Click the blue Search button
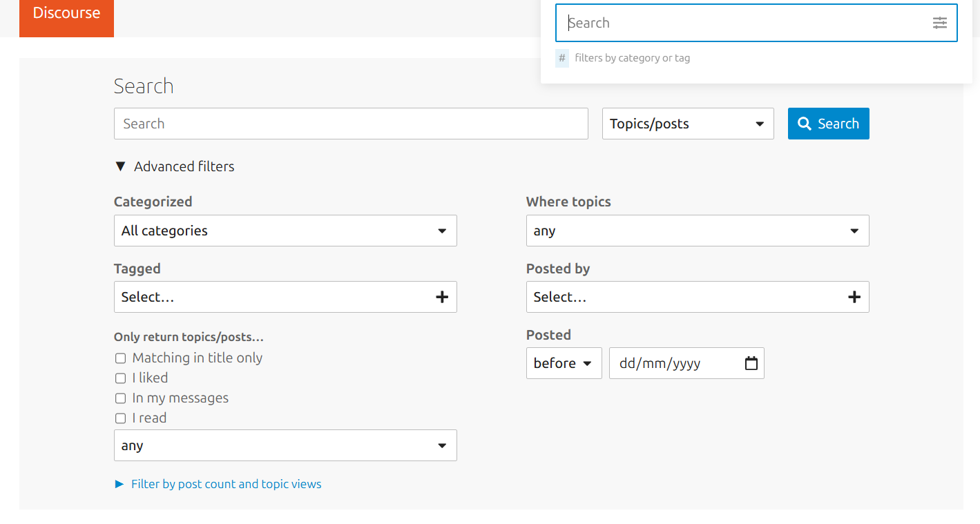Image resolution: width=980 pixels, height=524 pixels. (x=828, y=124)
